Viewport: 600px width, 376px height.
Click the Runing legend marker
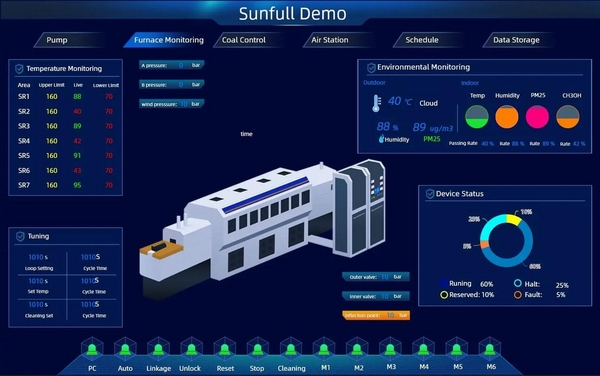click(444, 283)
